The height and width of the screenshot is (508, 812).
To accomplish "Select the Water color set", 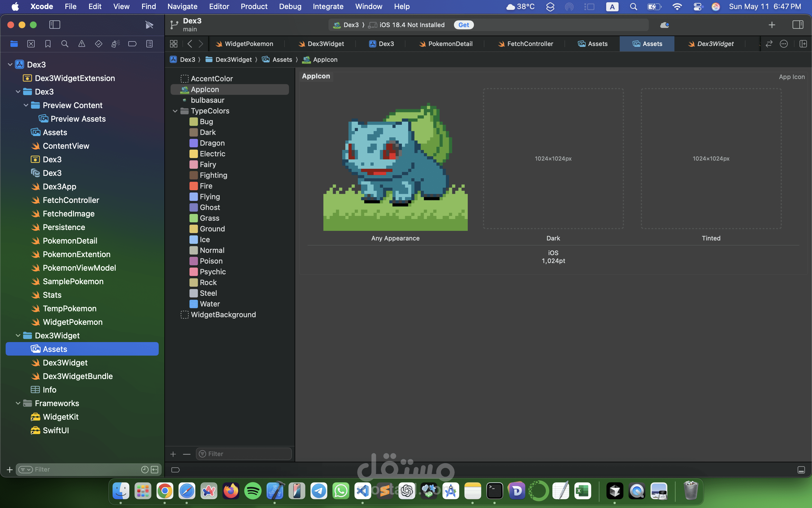I will click(210, 304).
